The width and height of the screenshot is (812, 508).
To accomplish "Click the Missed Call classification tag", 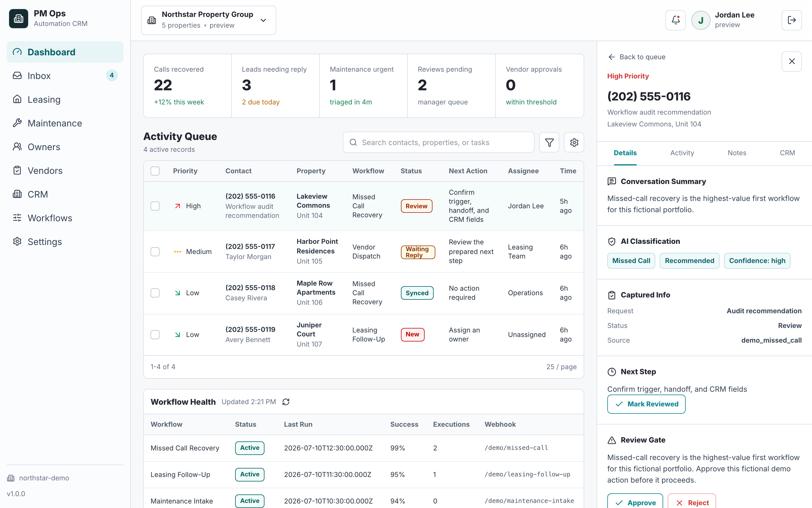I will tap(631, 261).
